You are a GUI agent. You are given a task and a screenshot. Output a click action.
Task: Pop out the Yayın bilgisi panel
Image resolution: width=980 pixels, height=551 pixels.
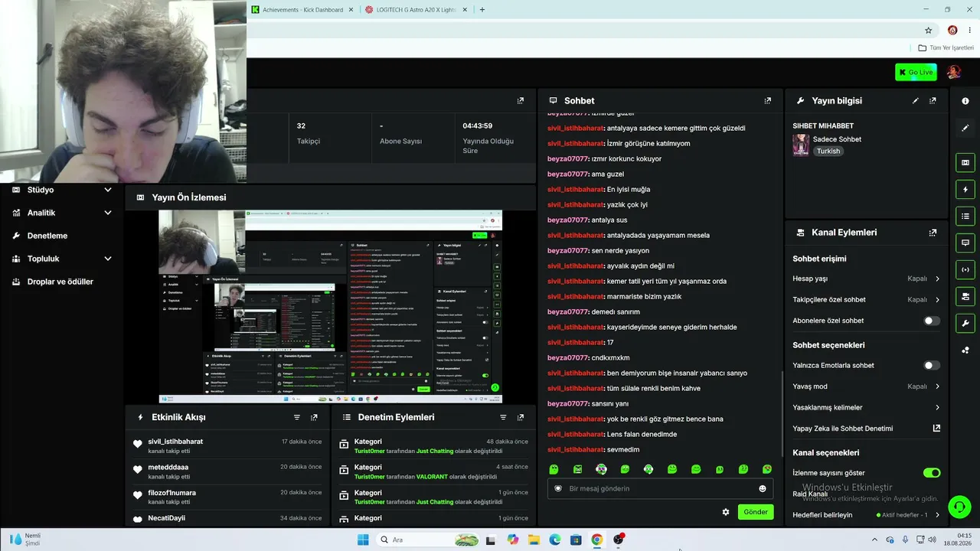(x=933, y=100)
